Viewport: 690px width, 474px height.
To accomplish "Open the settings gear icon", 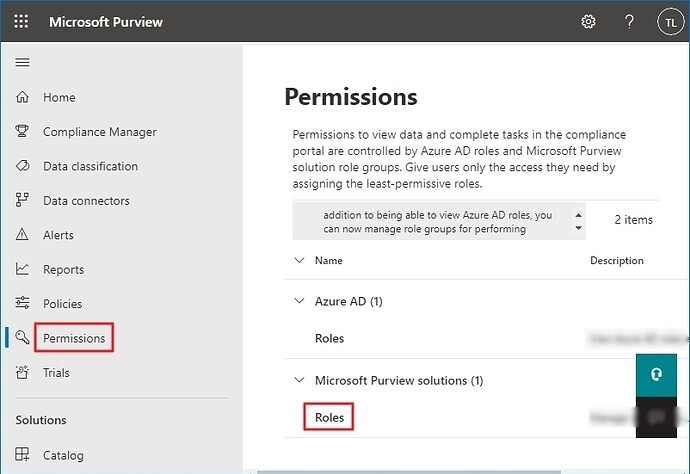I will coord(589,21).
